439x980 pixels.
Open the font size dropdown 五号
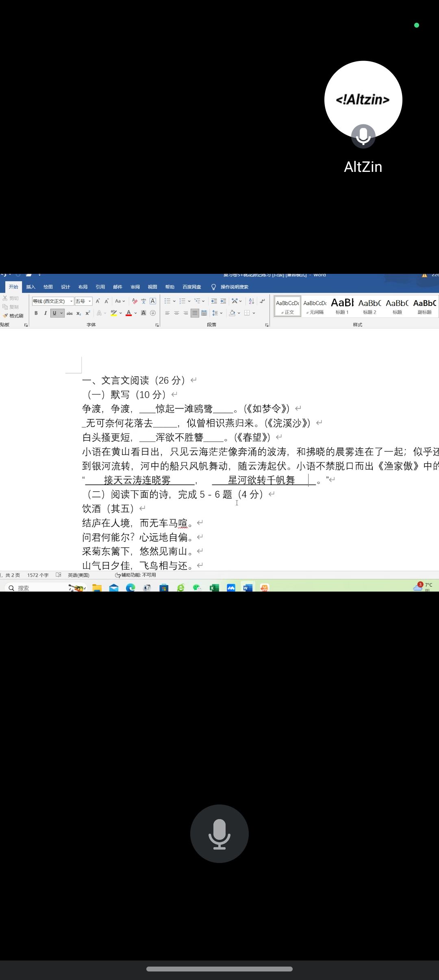tap(89, 301)
